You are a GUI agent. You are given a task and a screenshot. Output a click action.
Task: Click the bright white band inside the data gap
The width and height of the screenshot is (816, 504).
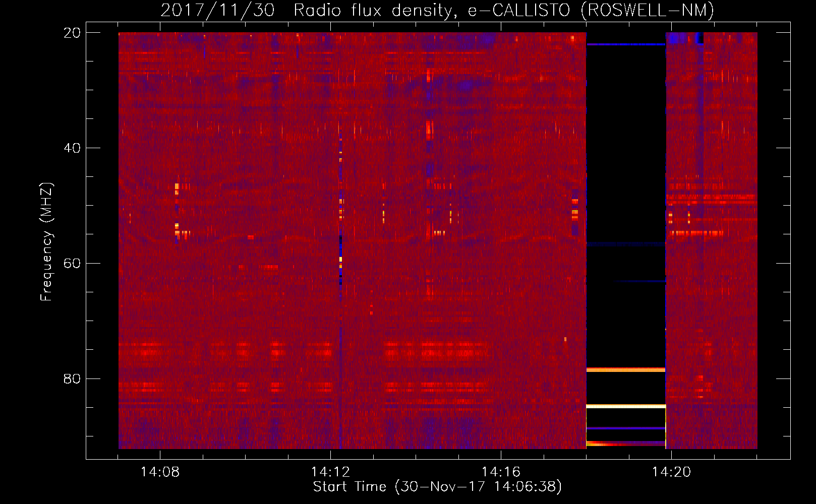tap(626, 406)
